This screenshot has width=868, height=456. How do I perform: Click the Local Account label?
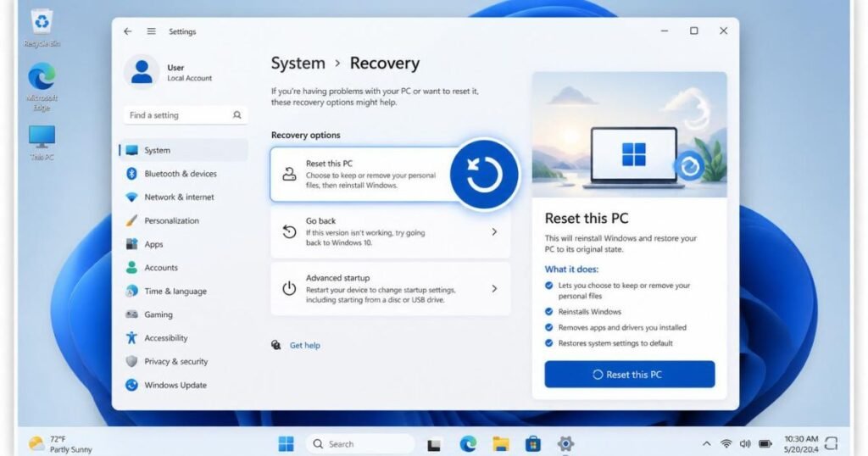190,79
